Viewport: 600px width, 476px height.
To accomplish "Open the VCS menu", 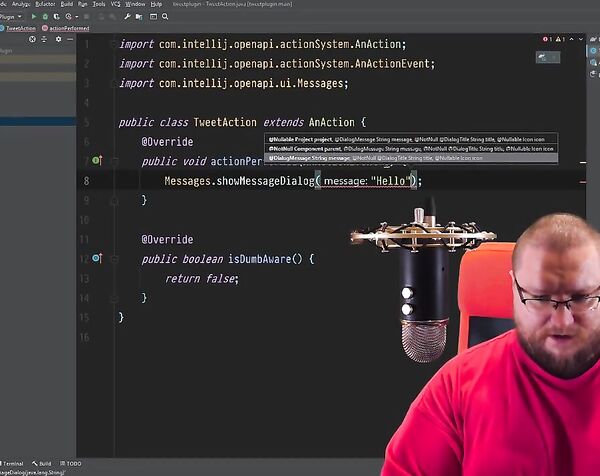I will (x=113, y=4).
